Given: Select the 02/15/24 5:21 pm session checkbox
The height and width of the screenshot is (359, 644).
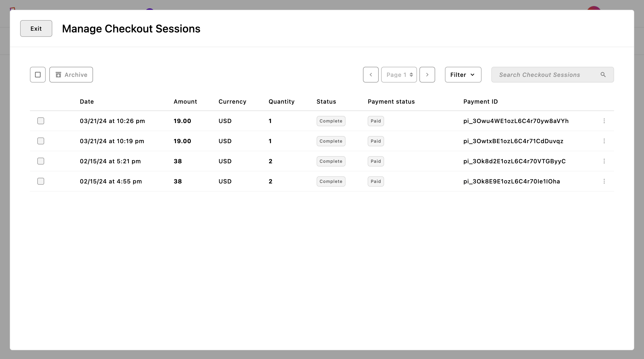Looking at the screenshot, I should pyautogui.click(x=41, y=161).
